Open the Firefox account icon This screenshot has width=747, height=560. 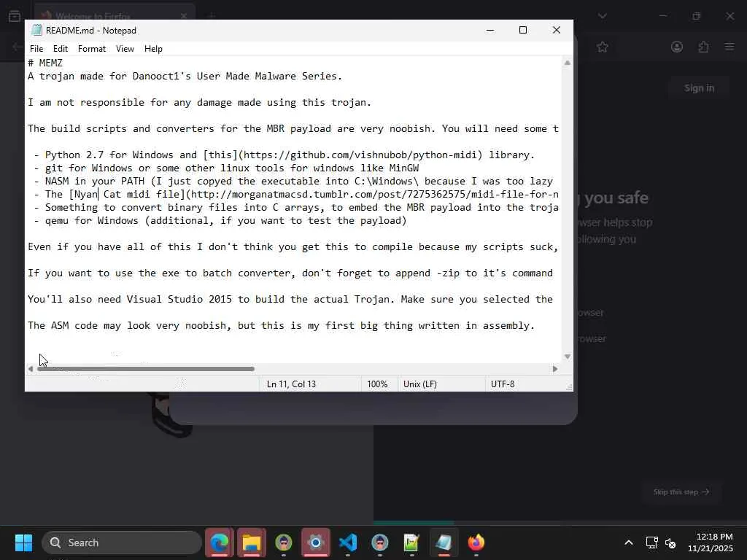(x=676, y=47)
